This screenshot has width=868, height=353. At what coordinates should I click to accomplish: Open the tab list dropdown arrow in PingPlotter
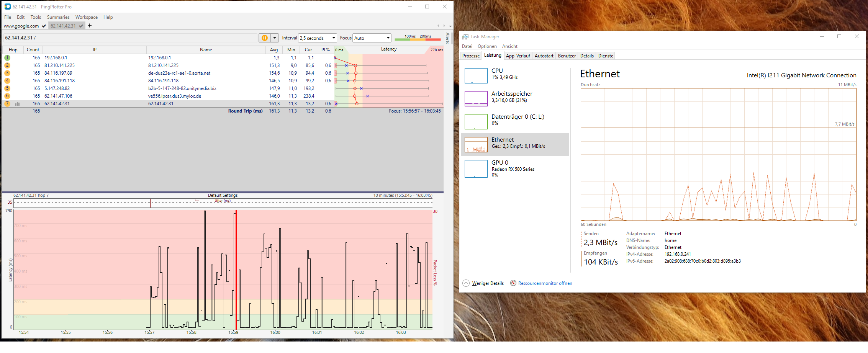tap(450, 26)
